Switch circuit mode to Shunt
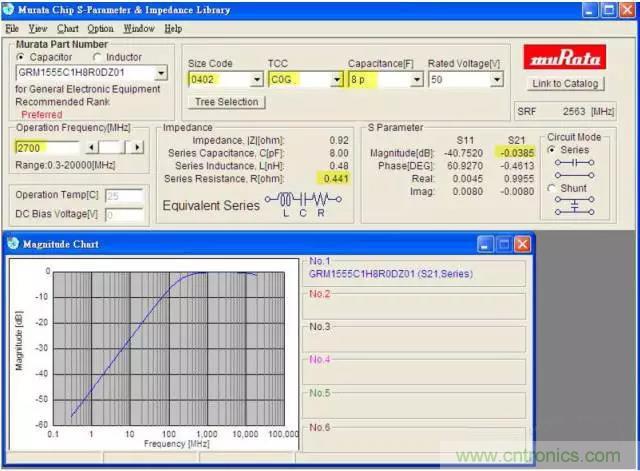This screenshot has width=640, height=471. (x=552, y=188)
